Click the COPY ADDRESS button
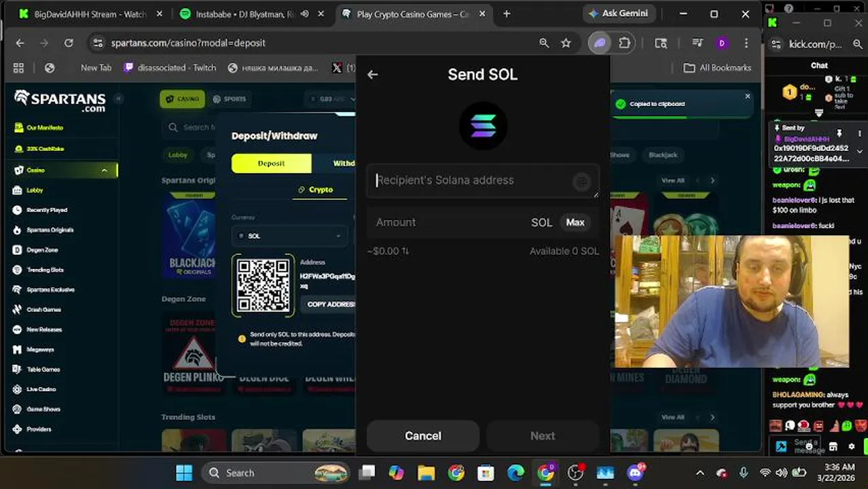This screenshot has height=489, width=868. (329, 304)
